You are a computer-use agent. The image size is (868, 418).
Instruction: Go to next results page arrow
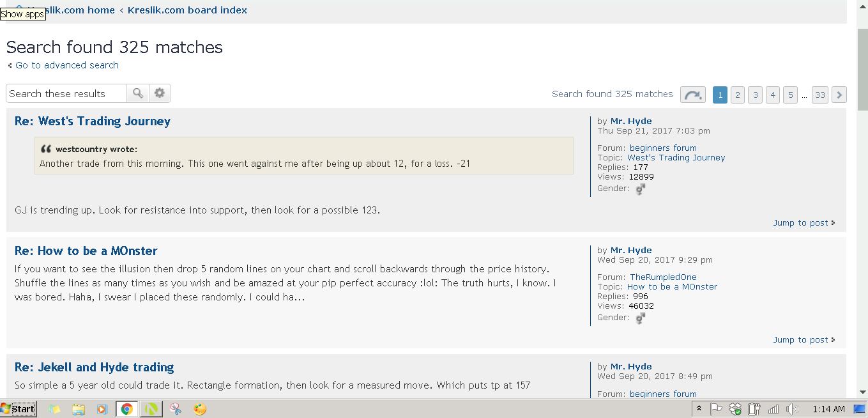(x=839, y=95)
